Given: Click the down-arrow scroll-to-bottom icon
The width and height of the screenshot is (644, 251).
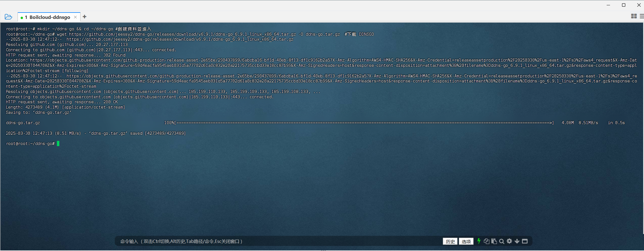Looking at the screenshot, I should click(x=517, y=241).
